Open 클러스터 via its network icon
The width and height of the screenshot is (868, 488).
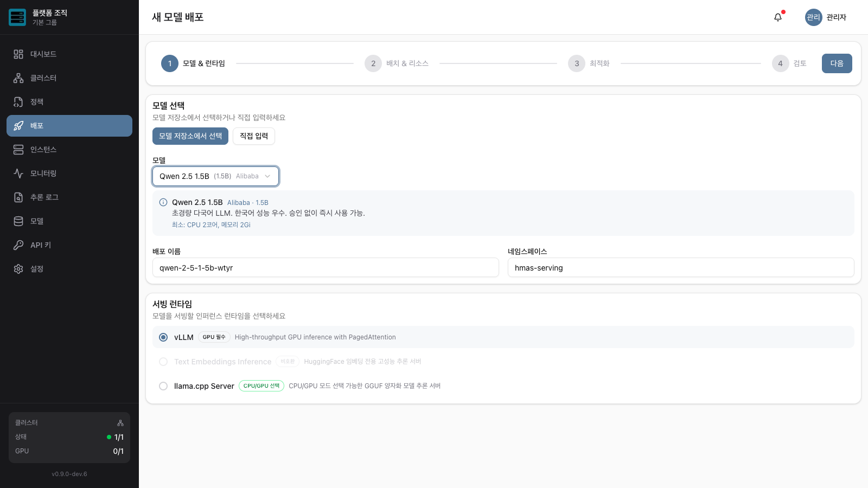tap(18, 78)
